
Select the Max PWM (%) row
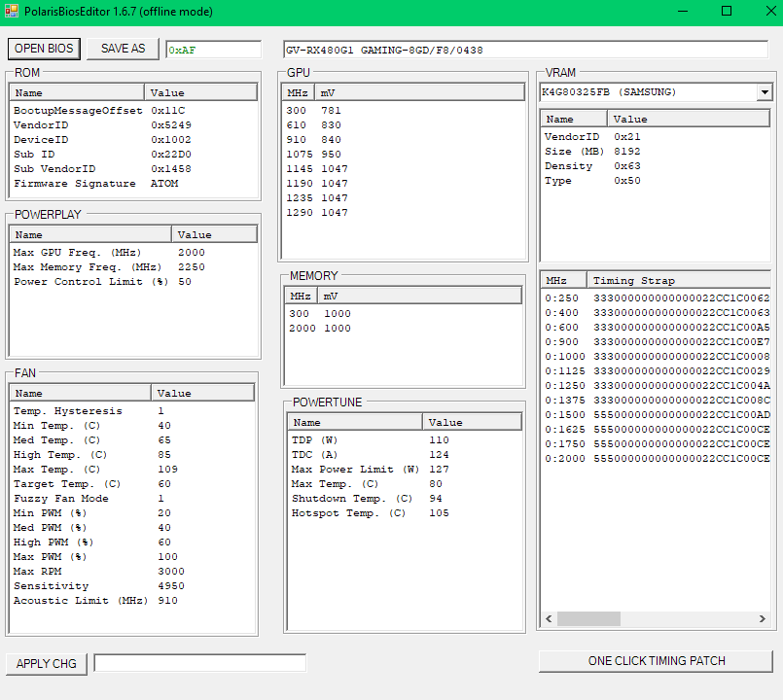[132, 557]
